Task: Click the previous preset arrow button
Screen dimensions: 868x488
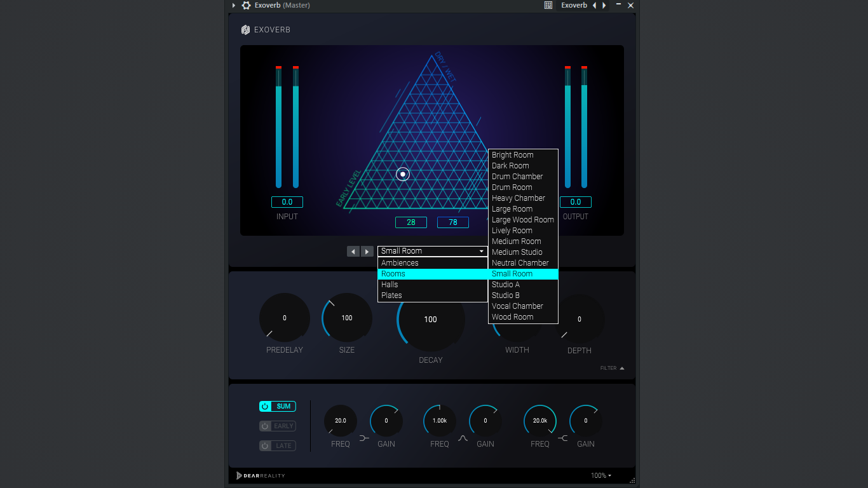Action: pos(353,252)
